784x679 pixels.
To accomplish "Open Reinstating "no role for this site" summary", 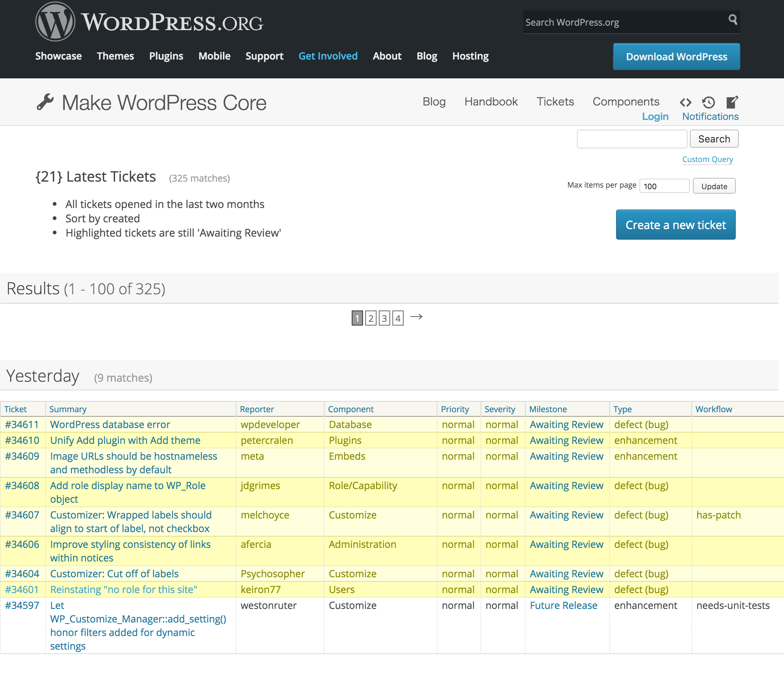I will [124, 590].
